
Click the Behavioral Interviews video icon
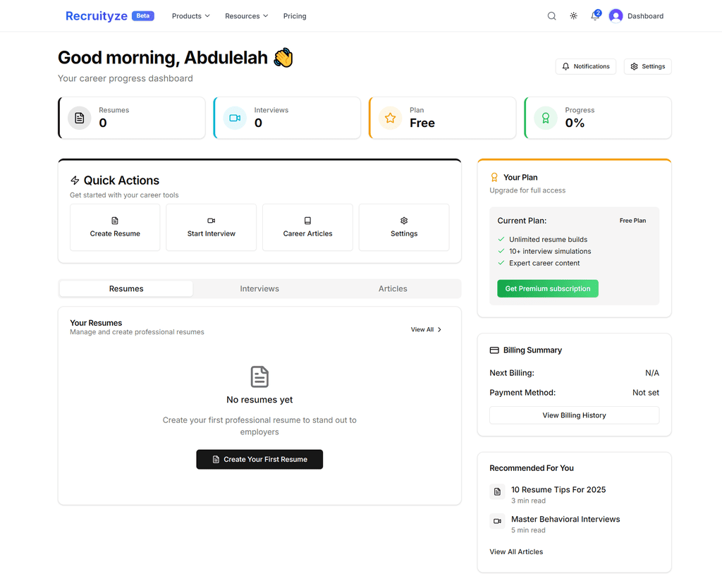tap(497, 521)
